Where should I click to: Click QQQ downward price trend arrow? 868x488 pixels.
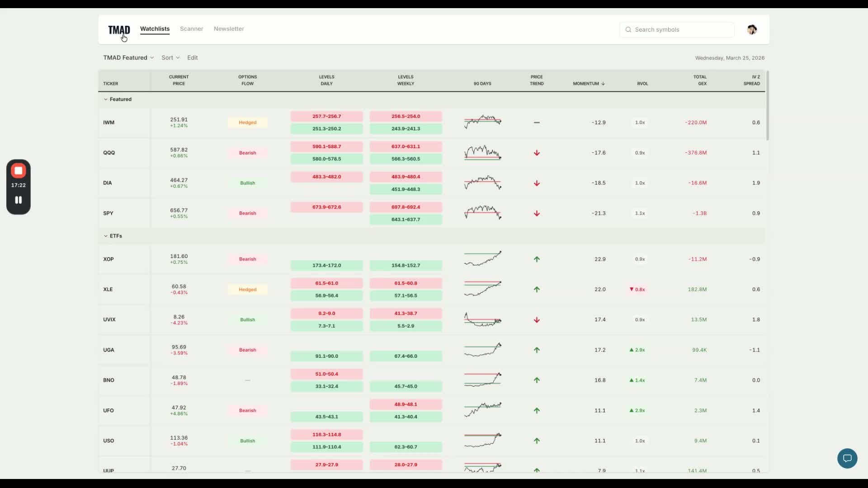pos(537,153)
